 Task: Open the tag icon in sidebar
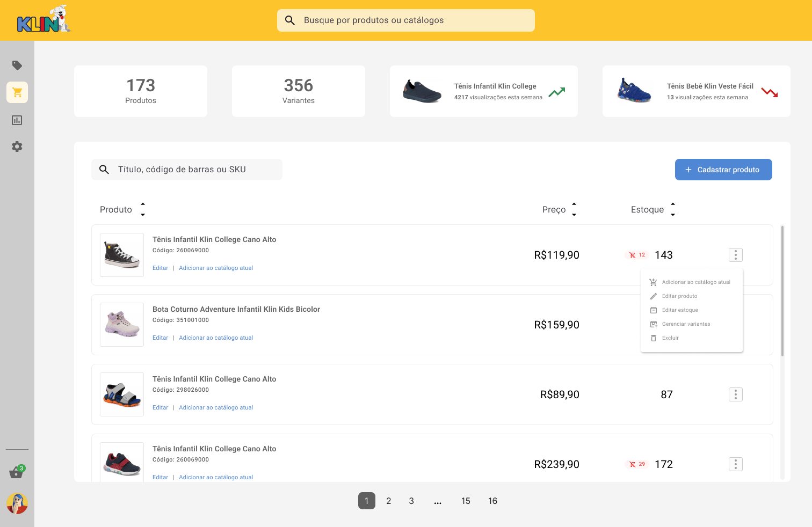(x=17, y=65)
